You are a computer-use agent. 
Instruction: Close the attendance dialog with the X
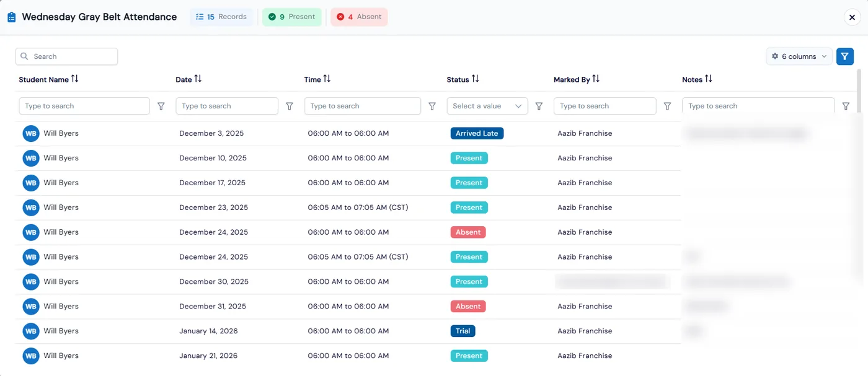(x=852, y=17)
